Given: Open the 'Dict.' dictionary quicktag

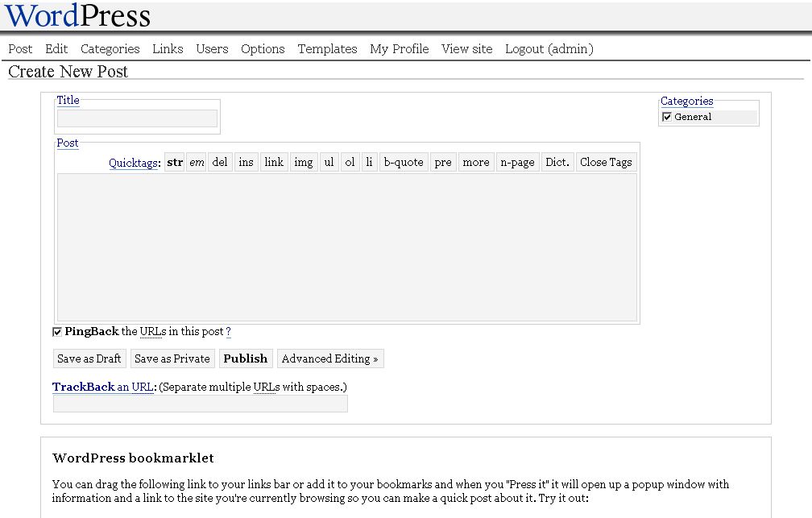Looking at the screenshot, I should point(557,162).
